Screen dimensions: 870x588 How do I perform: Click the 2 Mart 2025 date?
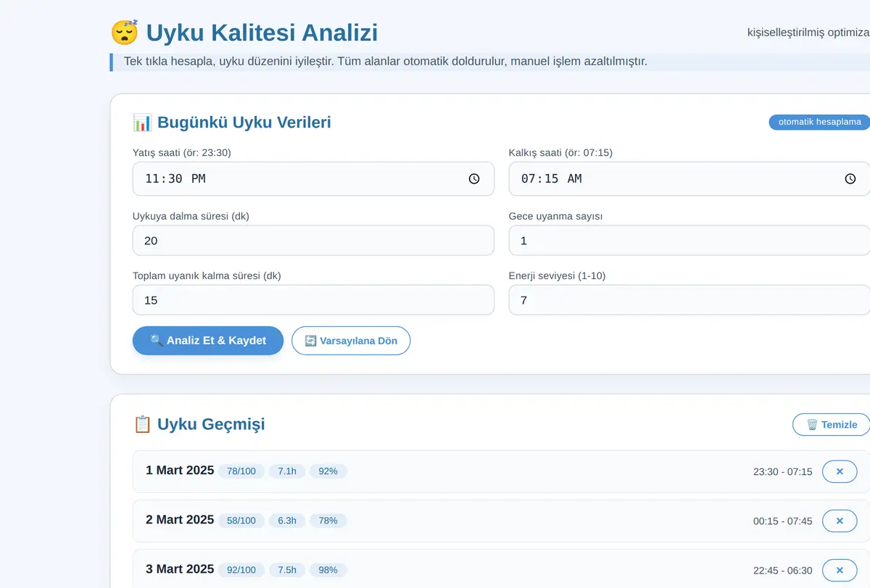(180, 520)
